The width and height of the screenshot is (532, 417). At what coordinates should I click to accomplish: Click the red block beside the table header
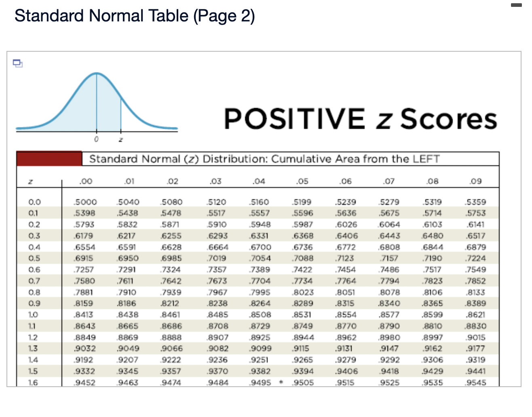[x=49, y=158]
